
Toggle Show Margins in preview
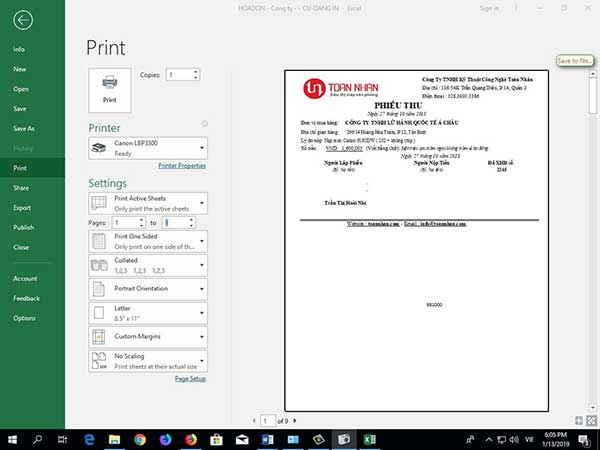[579, 421]
